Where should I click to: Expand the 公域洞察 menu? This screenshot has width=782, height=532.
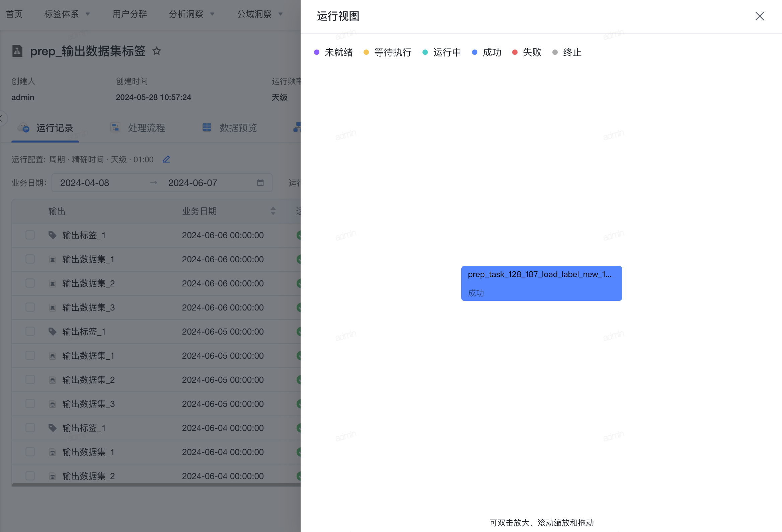[x=260, y=14]
